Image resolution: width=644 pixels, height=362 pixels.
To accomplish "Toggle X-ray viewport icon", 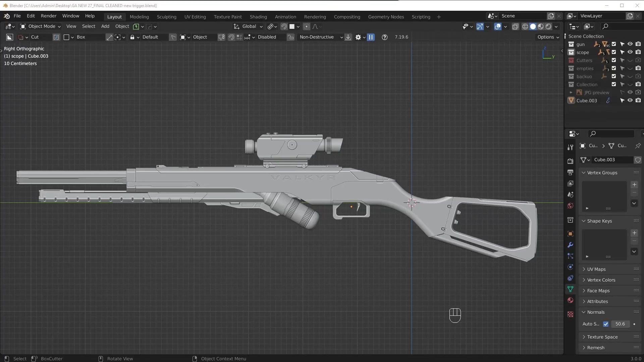I will pyautogui.click(x=516, y=26).
